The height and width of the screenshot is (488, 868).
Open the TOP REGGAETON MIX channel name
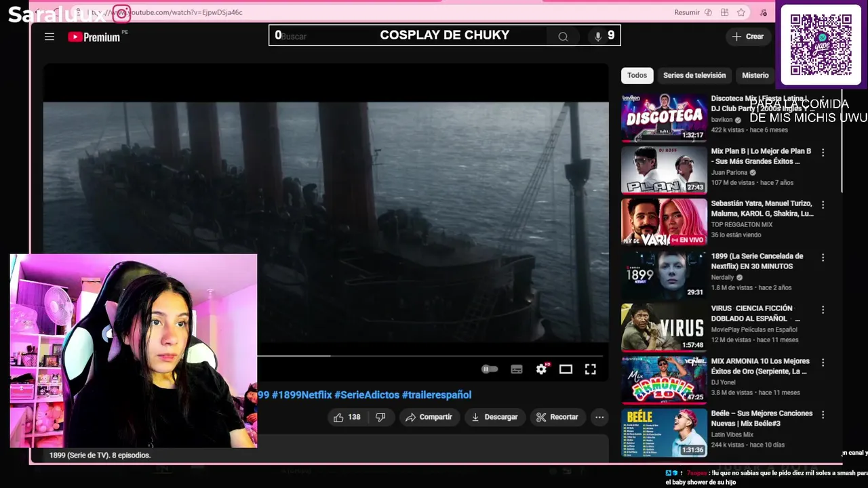tap(742, 224)
